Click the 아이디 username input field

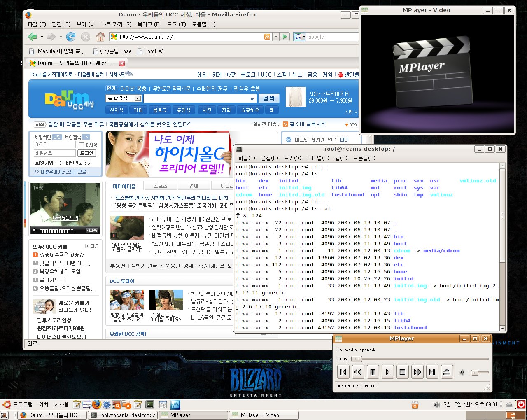coord(55,145)
